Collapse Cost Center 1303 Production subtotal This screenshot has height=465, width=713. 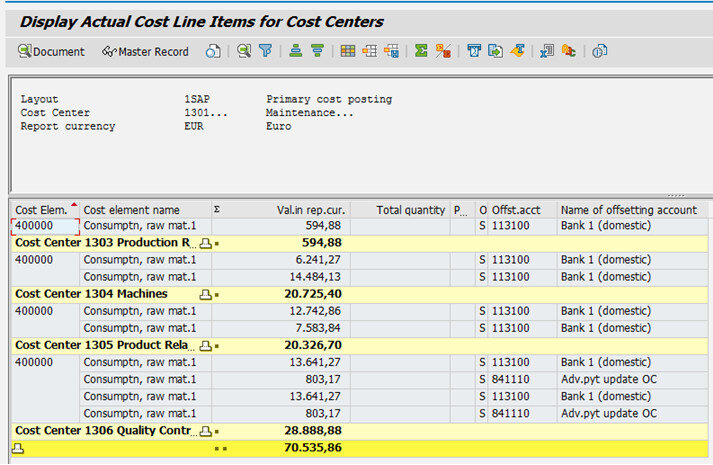pos(206,243)
